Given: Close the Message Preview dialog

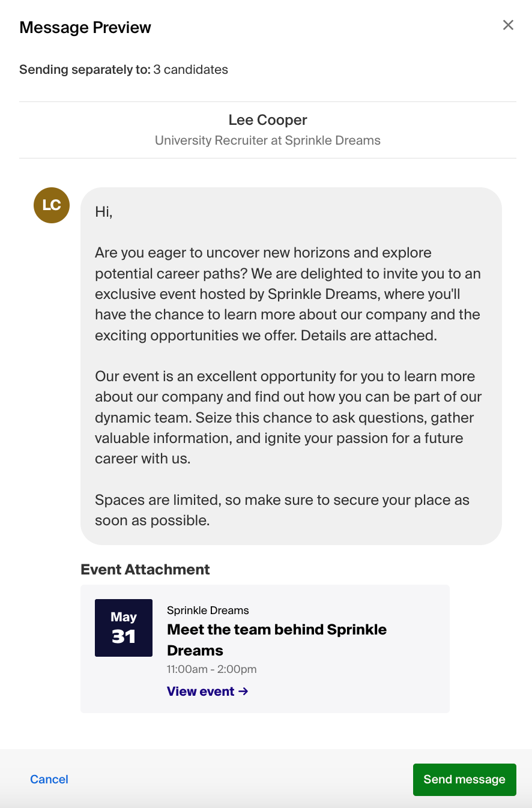Looking at the screenshot, I should (x=508, y=25).
